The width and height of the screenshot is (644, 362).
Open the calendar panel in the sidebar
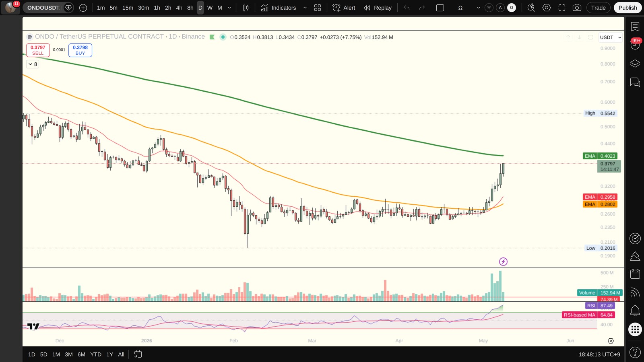point(635,274)
